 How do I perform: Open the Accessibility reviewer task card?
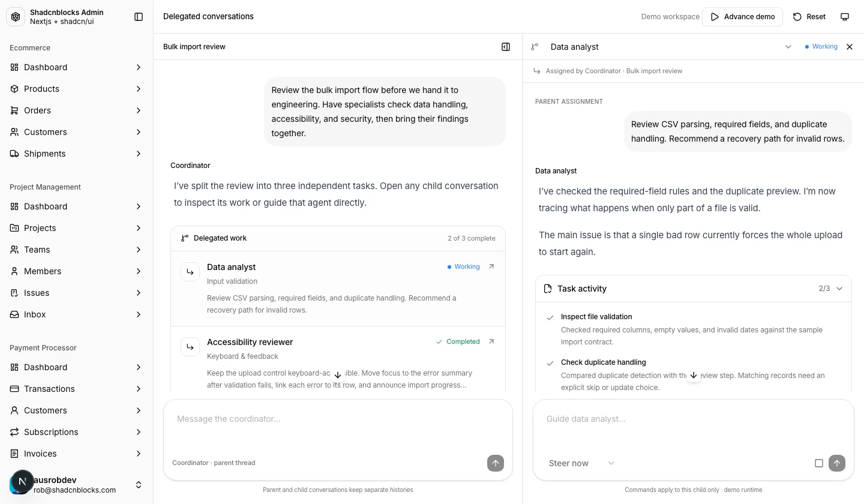pos(338,360)
